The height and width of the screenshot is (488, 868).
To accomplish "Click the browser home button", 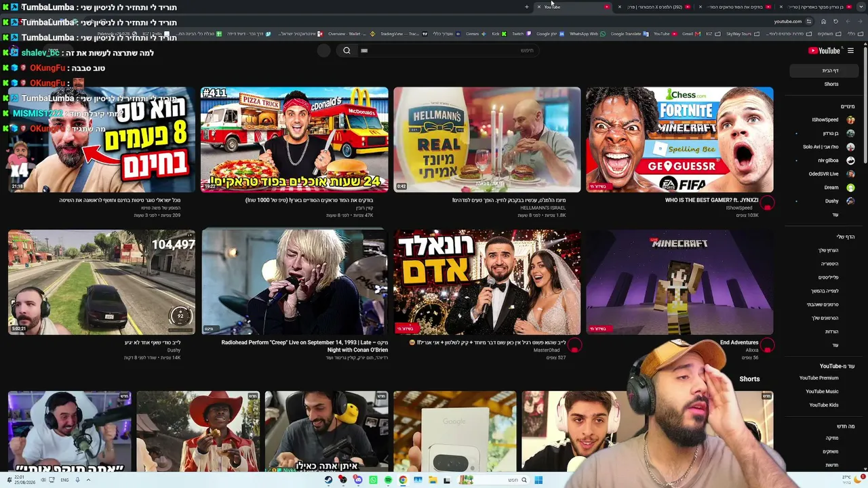I will tap(823, 22).
